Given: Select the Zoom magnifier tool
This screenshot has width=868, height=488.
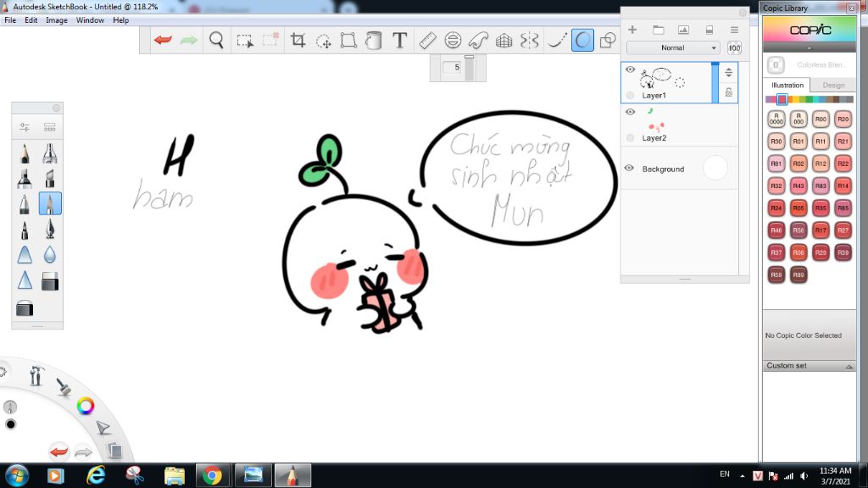Looking at the screenshot, I should 216,40.
